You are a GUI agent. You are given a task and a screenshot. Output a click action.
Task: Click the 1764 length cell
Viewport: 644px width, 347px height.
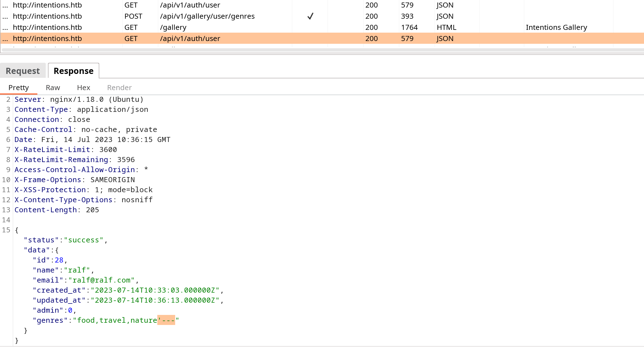409,27
